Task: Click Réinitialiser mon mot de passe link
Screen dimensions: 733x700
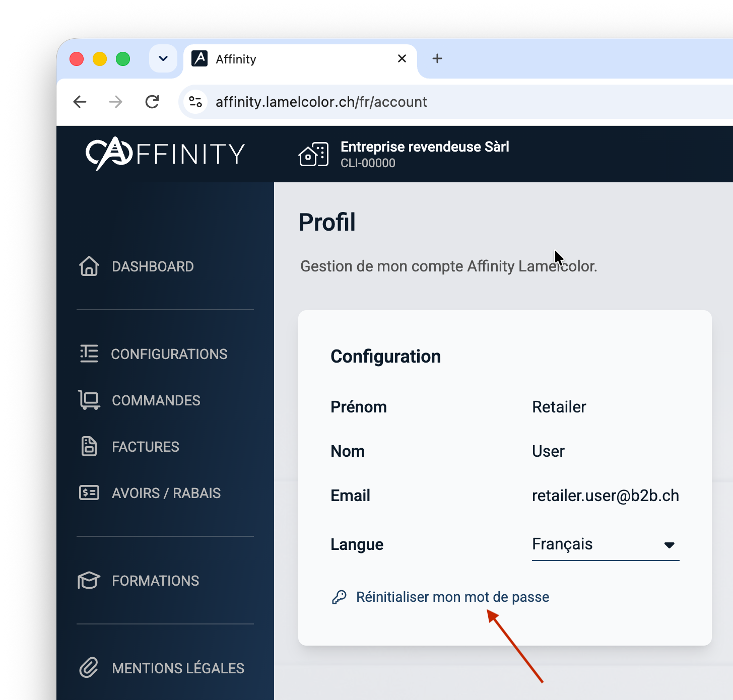Action: coord(452,597)
